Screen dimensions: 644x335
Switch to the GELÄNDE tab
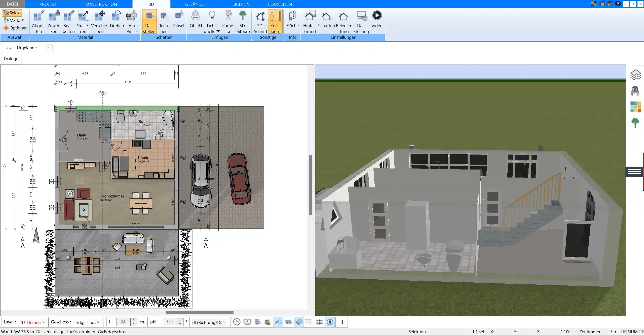(195, 4)
